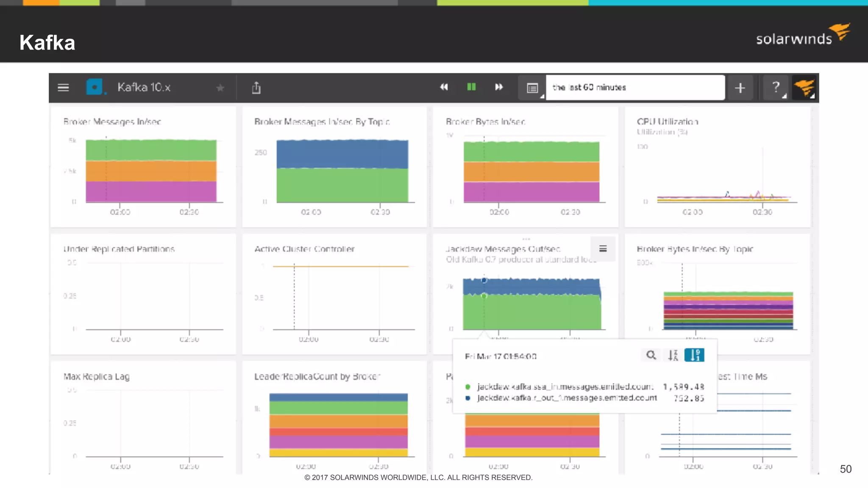Click Broker Messages In/sec By Topic title
868x488 pixels.
tap(322, 122)
